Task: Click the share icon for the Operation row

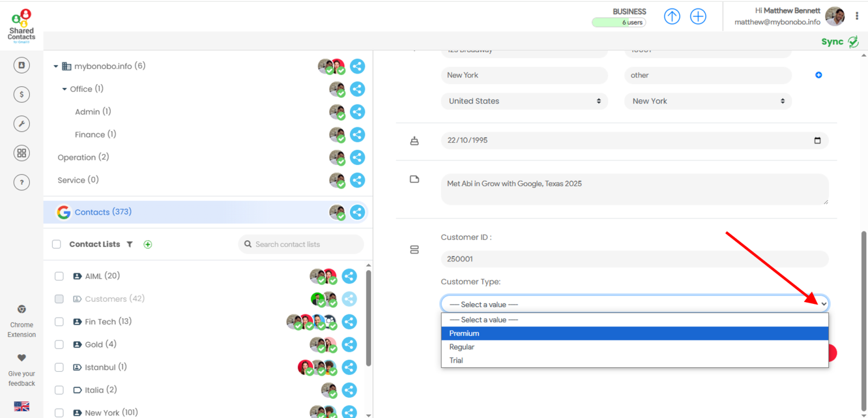Action: [357, 158]
